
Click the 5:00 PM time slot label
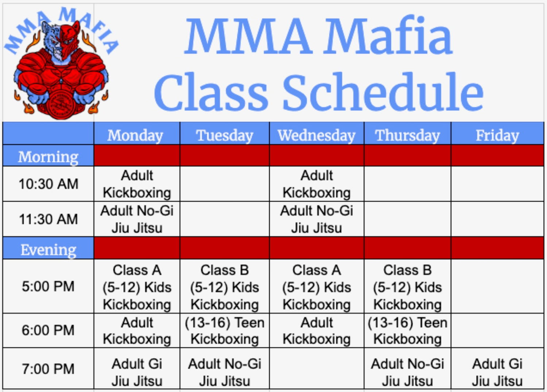coord(48,286)
